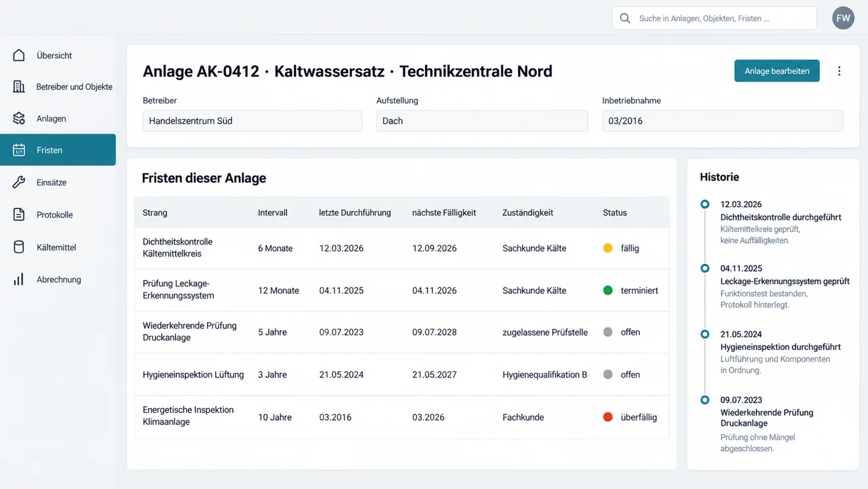This screenshot has height=489, width=868.
Task: Select the Hygieneinspektion Lüftung row label
Action: 194,375
